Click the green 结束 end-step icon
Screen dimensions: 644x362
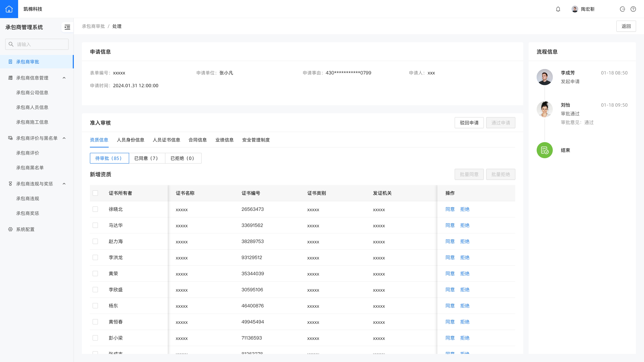(x=545, y=150)
